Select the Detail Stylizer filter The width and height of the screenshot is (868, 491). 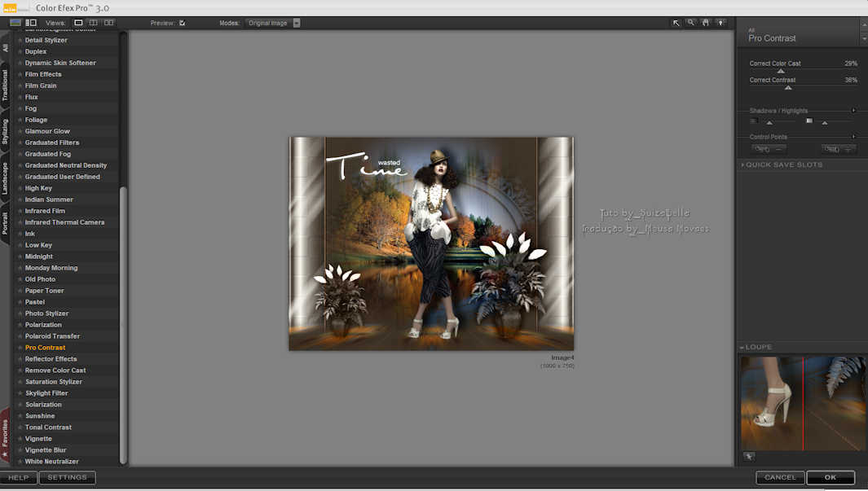[x=46, y=41]
